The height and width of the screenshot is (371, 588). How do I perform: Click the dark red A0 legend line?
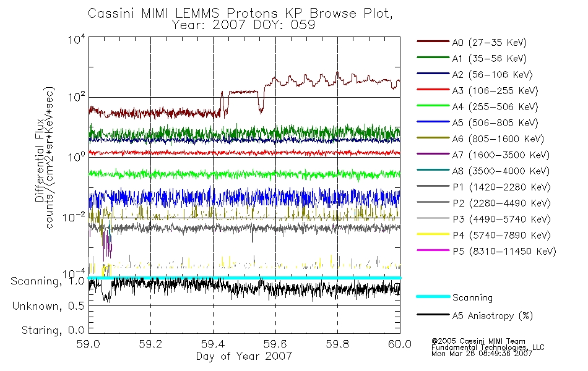point(433,41)
